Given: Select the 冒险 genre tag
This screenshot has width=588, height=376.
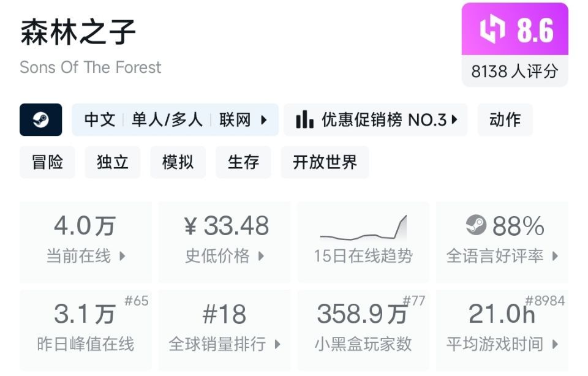Looking at the screenshot, I should (47, 162).
